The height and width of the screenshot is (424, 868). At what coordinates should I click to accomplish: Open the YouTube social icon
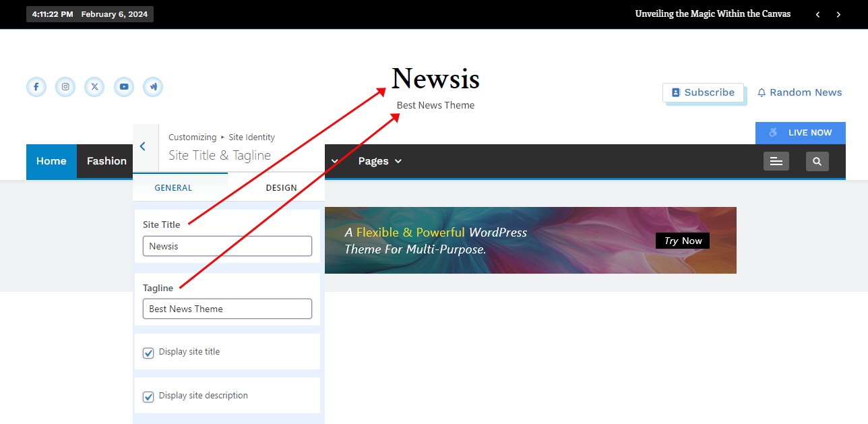[124, 87]
